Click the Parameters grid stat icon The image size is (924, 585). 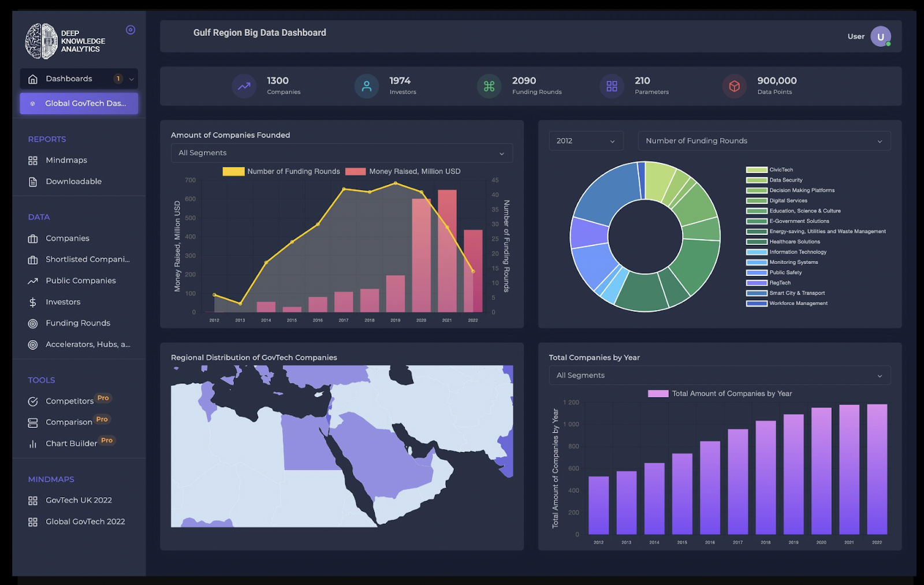click(612, 86)
